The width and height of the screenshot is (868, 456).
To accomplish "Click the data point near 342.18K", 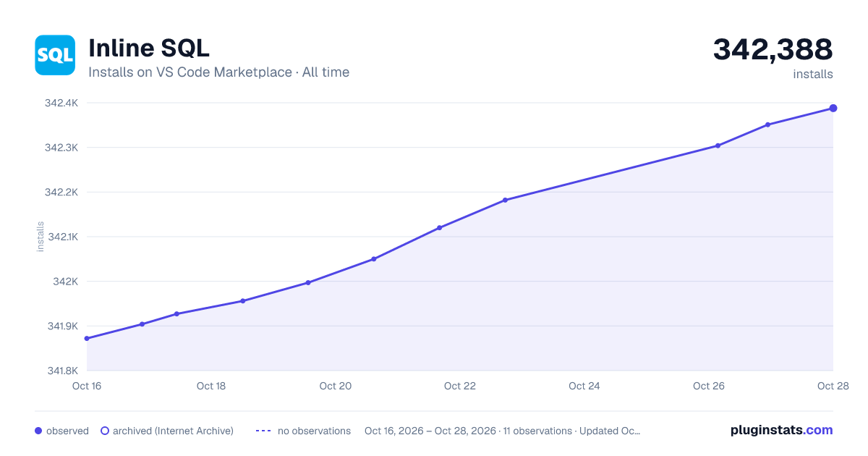I will [505, 200].
